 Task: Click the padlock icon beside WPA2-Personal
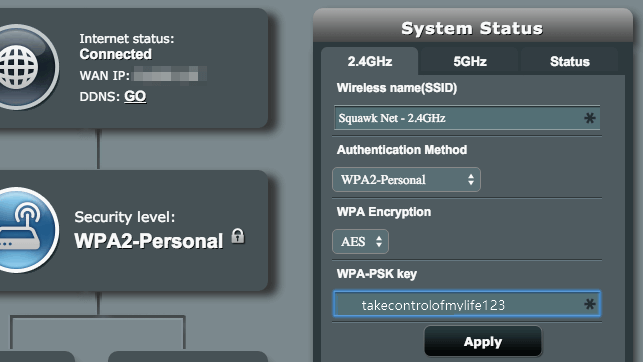[x=238, y=236]
